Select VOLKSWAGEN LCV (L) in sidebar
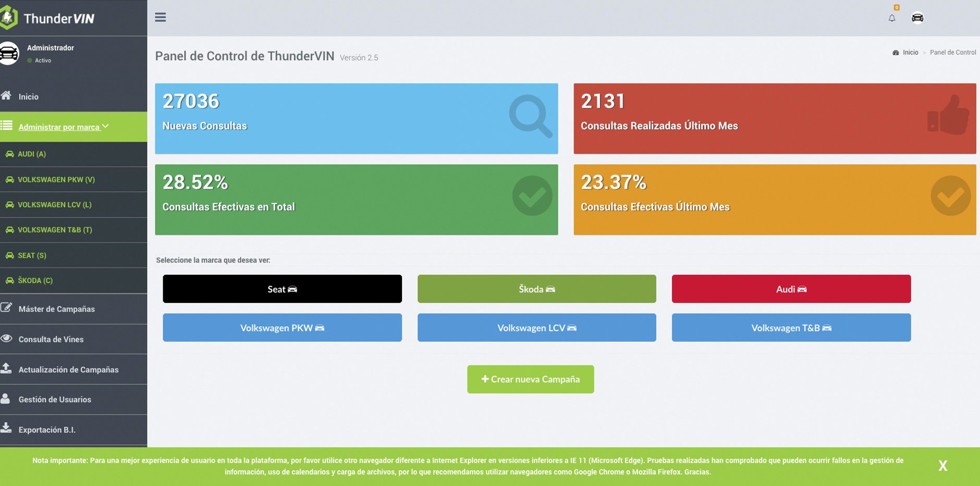 pyautogui.click(x=54, y=204)
